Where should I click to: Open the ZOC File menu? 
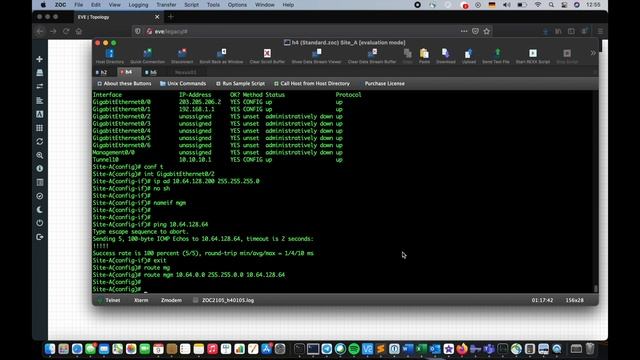pyautogui.click(x=78, y=5)
